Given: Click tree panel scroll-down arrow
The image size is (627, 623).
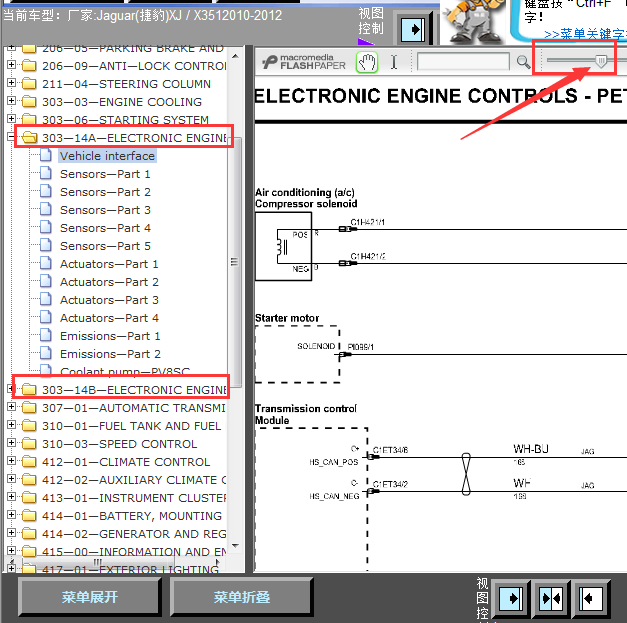Looking at the screenshot, I should point(236,546).
